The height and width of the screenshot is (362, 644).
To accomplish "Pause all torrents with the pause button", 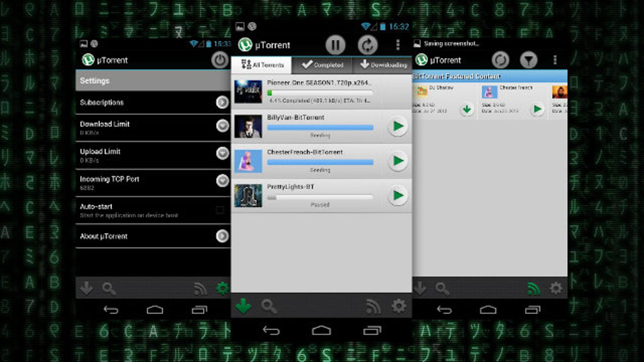I will [335, 45].
